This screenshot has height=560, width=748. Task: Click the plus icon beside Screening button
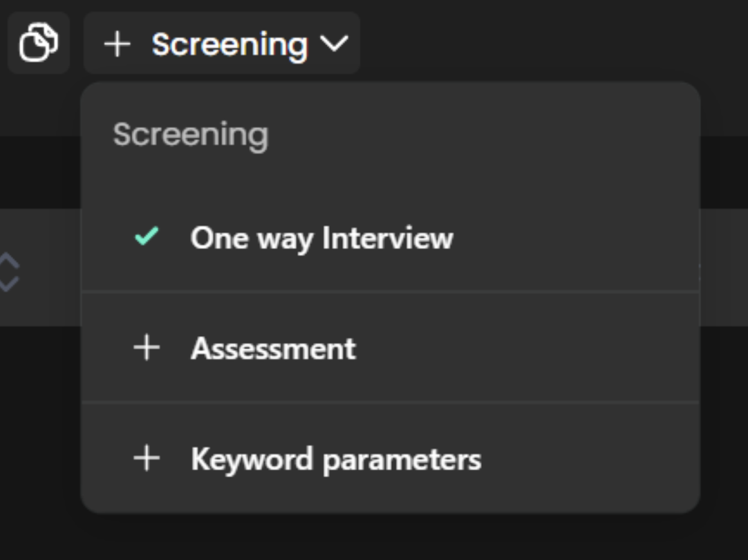(117, 44)
